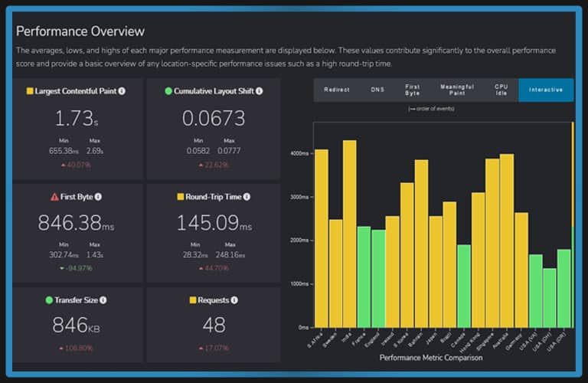The image size is (588, 383).
Task: Click the Sweden bar in the chart
Action: tap(336, 273)
